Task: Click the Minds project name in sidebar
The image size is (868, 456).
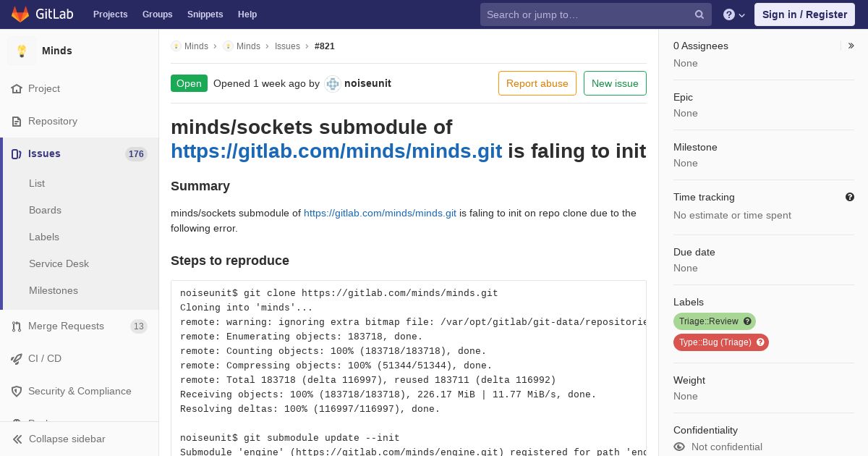Action: [x=57, y=51]
